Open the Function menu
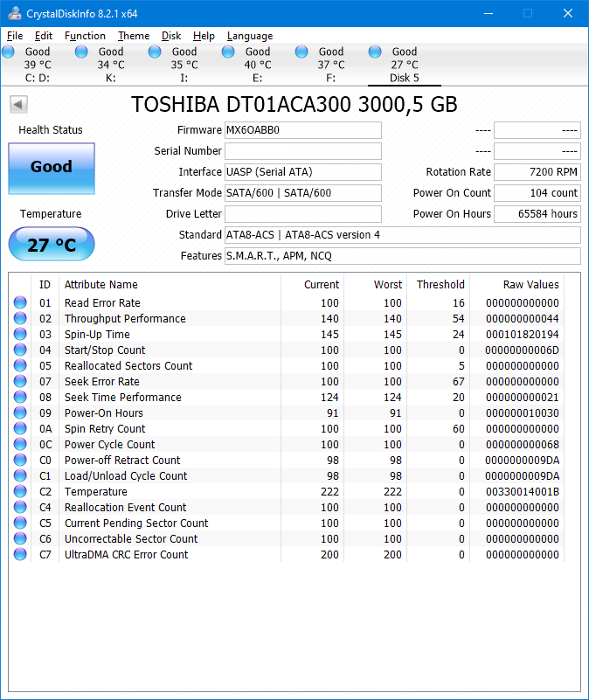Screen dimensions: 589x700 (85, 36)
